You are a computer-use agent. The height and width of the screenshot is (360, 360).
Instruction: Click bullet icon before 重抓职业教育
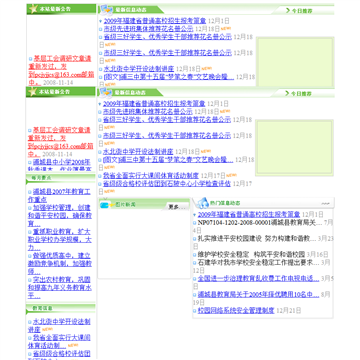click(x=30, y=232)
